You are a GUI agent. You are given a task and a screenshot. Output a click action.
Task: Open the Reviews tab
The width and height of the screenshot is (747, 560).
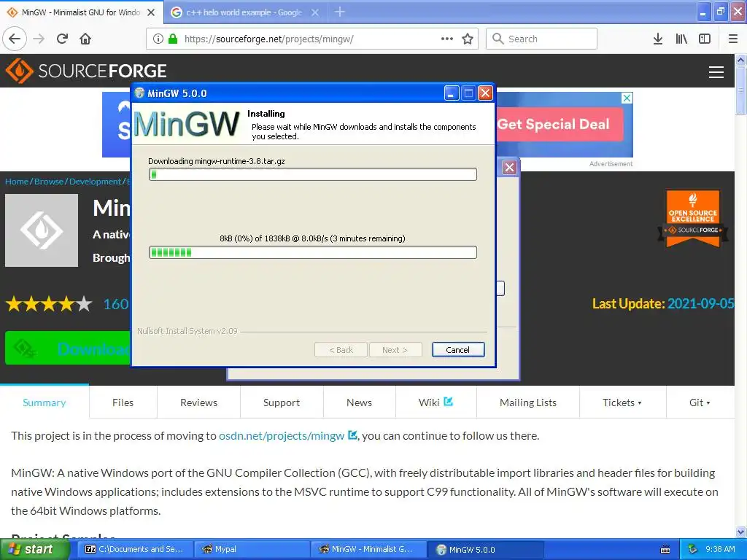198,402
